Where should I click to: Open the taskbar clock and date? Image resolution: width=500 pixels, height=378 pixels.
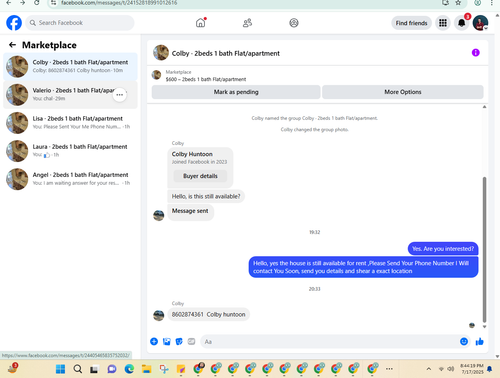(x=472, y=369)
